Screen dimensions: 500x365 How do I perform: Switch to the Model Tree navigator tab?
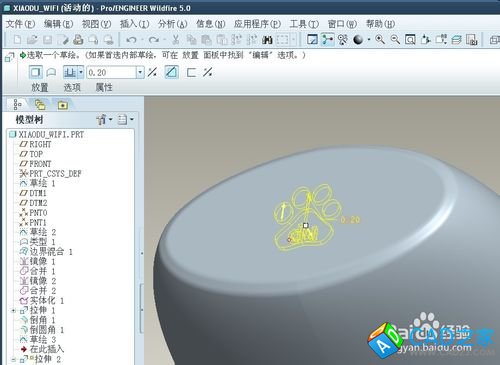point(17,104)
